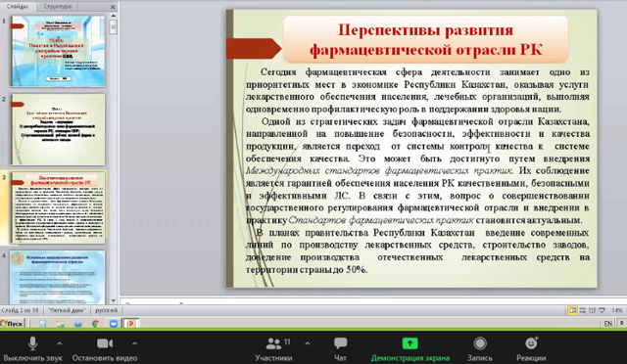Expand the arrow next to Участники

pyautogui.click(x=307, y=343)
